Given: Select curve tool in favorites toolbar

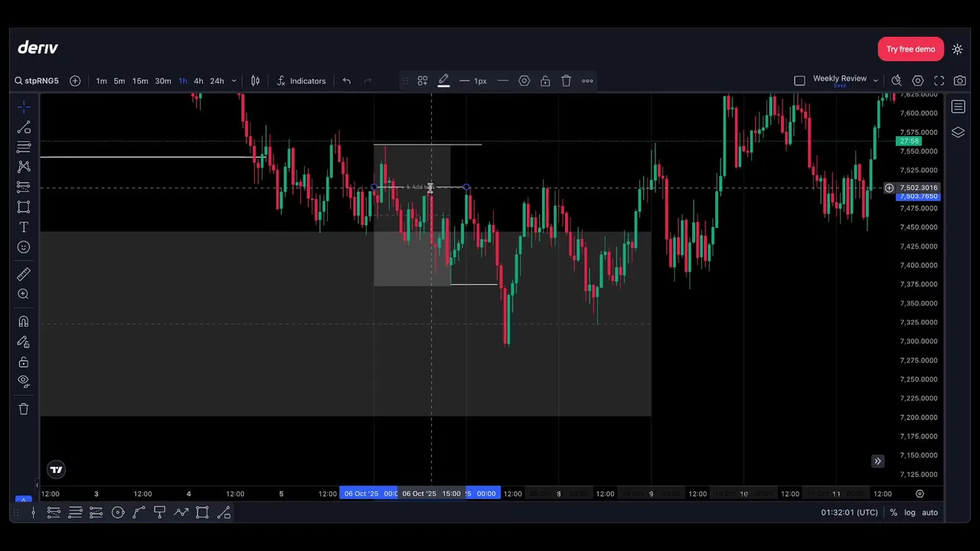Looking at the screenshot, I should [139, 513].
